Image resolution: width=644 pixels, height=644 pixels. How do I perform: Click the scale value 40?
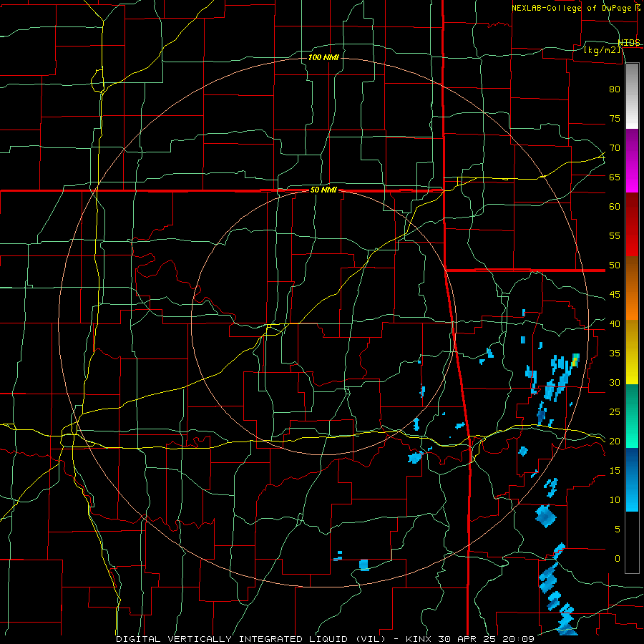click(615, 324)
